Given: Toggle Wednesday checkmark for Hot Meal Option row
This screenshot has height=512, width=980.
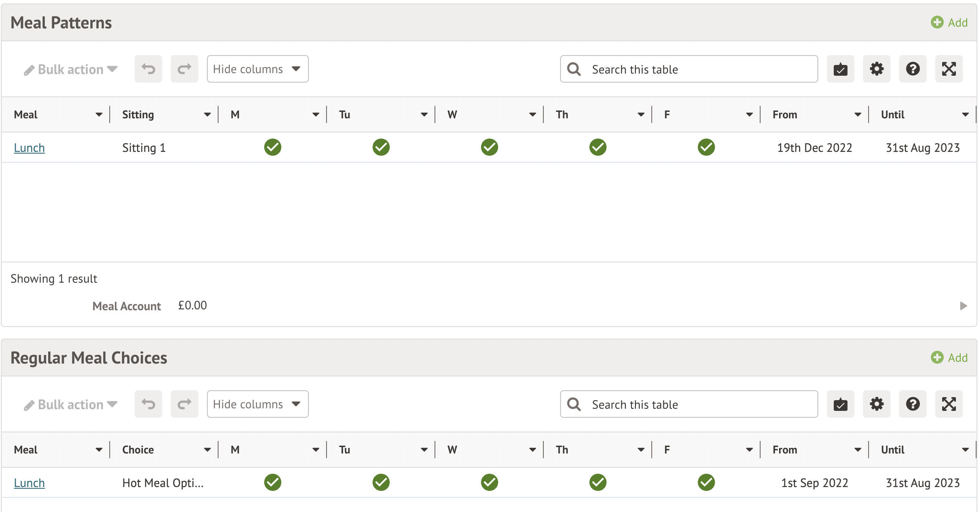Looking at the screenshot, I should [x=489, y=482].
